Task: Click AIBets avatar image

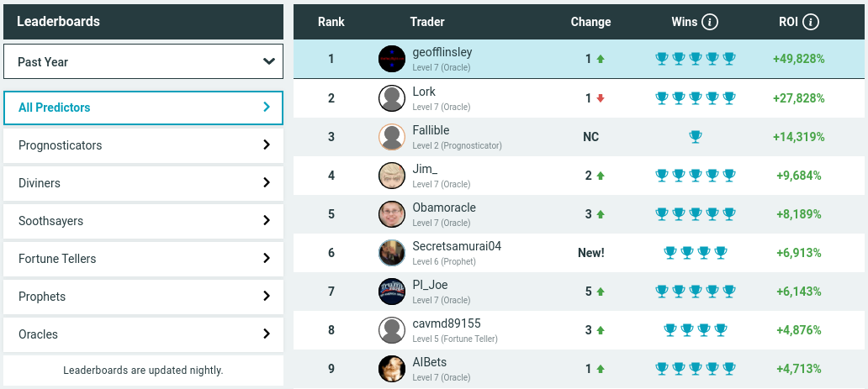Action: [392, 369]
